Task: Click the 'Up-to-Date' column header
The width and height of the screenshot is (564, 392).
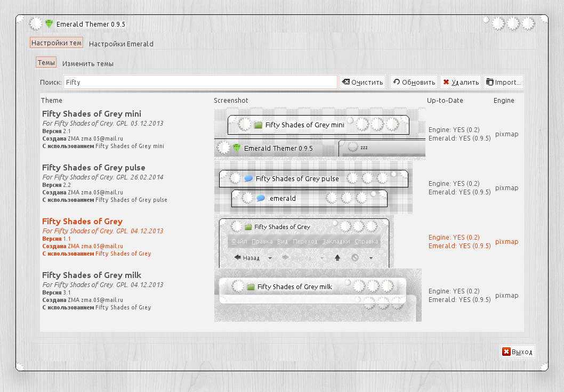Action: (x=445, y=101)
